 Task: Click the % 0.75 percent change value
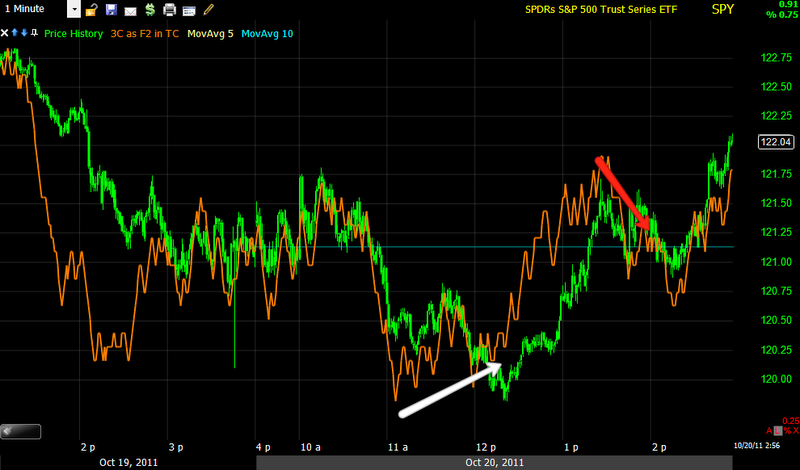point(782,14)
